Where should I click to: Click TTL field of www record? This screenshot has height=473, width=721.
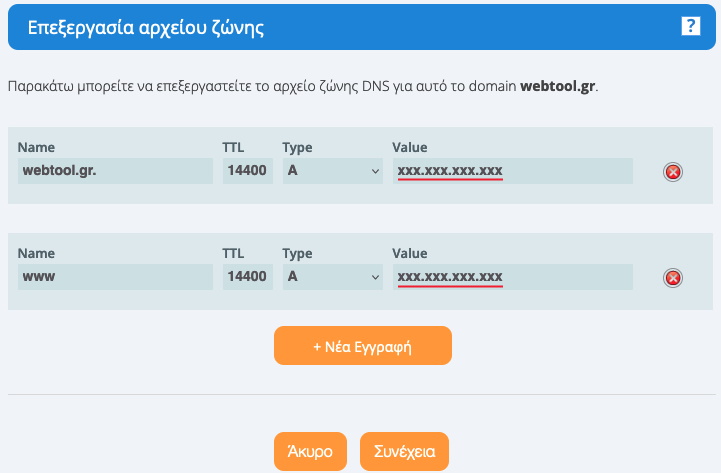[x=248, y=277]
